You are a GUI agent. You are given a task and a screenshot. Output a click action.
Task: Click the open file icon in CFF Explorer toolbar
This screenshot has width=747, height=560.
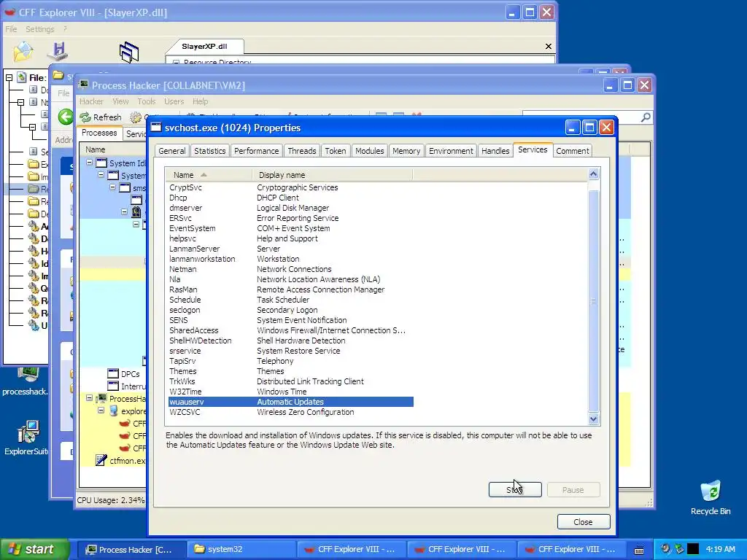pos(23,52)
